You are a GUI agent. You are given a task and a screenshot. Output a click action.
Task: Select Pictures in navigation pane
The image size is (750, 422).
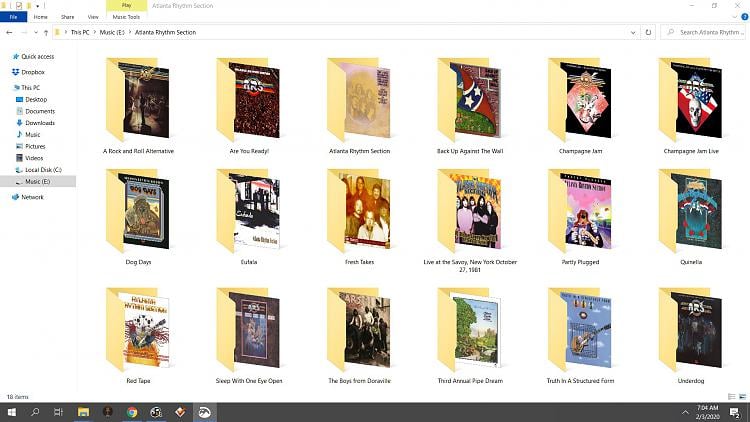(35, 146)
